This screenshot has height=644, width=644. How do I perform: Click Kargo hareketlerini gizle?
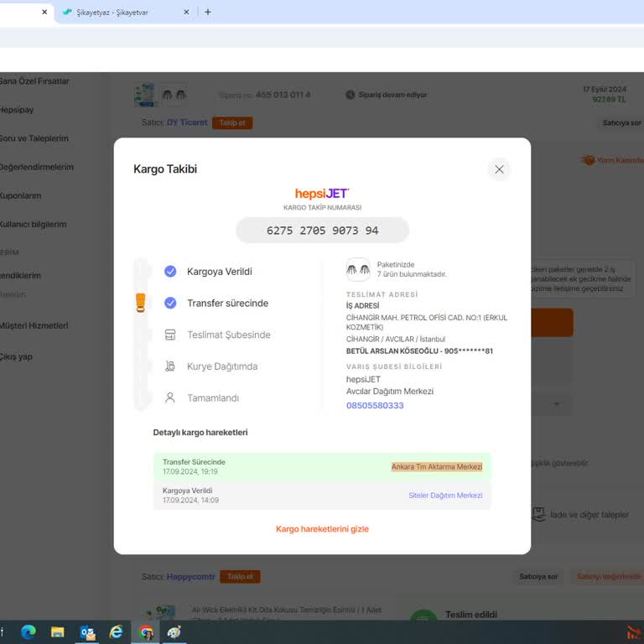tap(322, 529)
